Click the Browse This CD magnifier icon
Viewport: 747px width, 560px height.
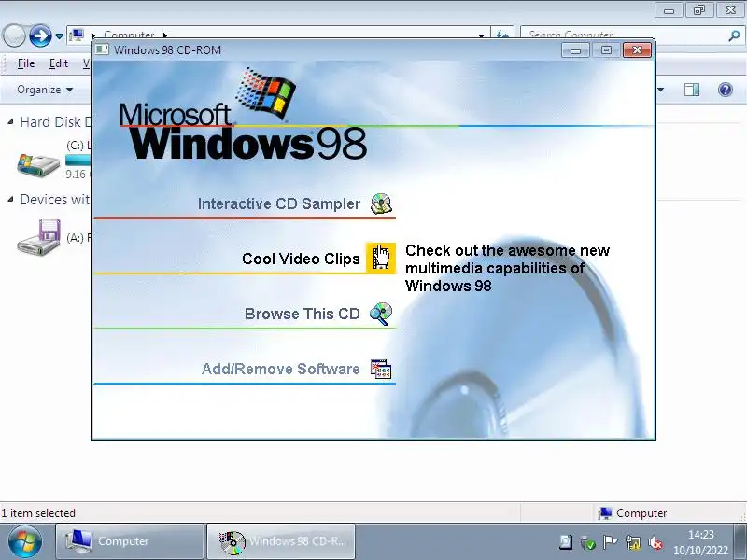381,314
